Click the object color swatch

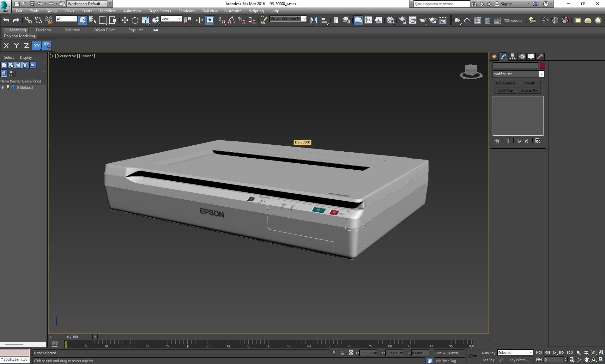pos(542,66)
